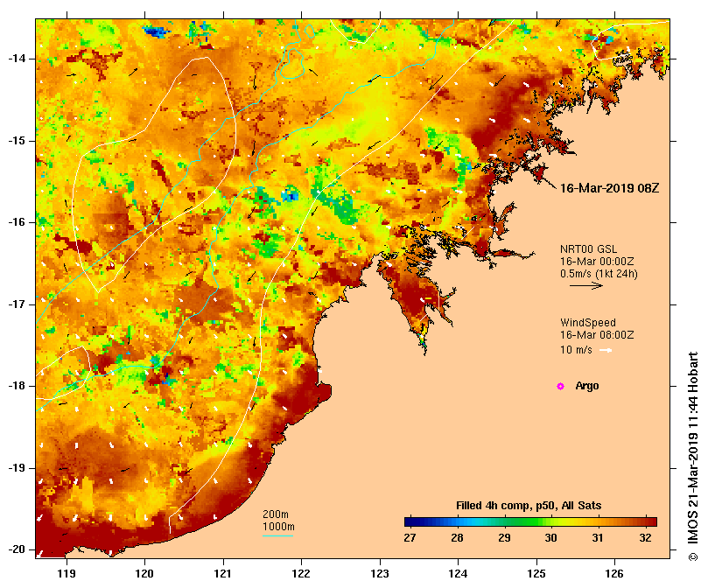Screen dimensions: 708x588
Task: Click the latitude label -17
Action: pyautogui.click(x=17, y=304)
